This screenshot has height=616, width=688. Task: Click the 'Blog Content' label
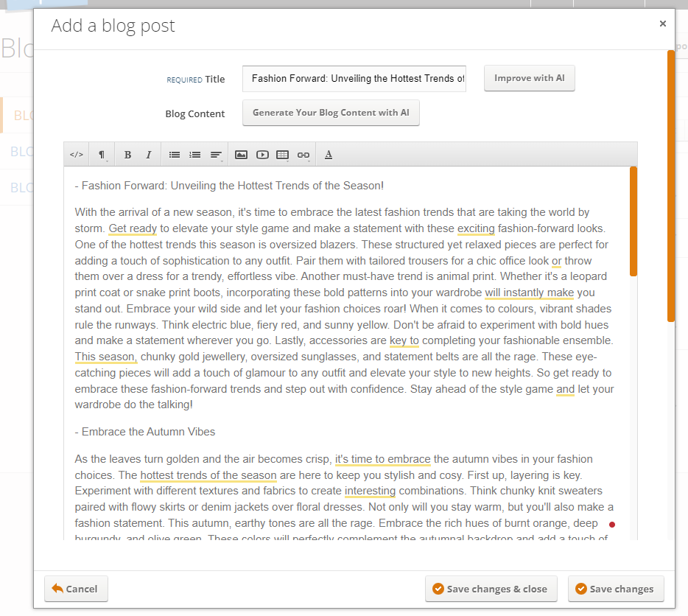(x=194, y=113)
